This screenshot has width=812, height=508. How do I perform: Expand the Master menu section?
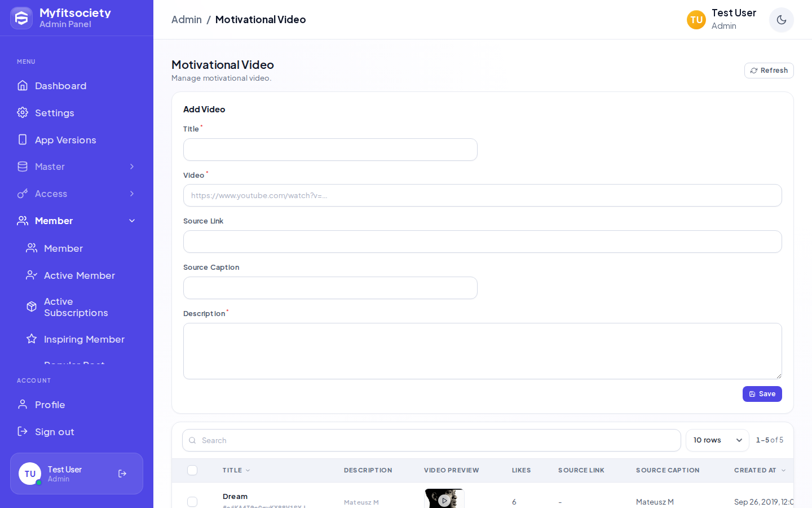coord(77,167)
